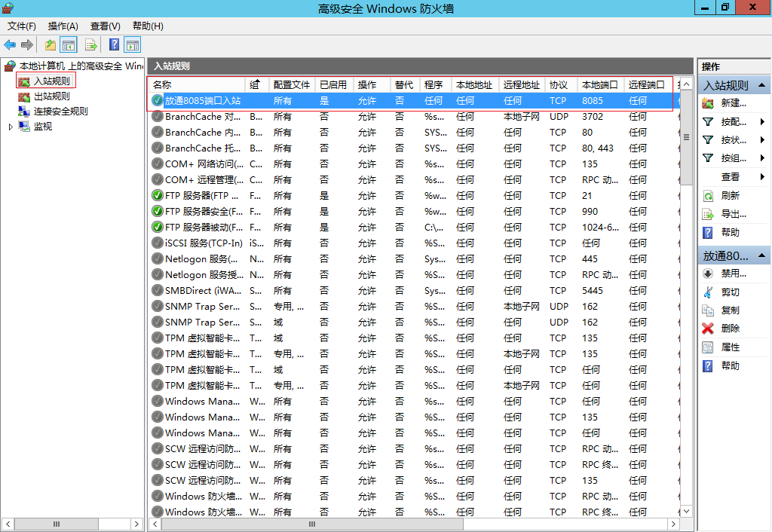The width and height of the screenshot is (772, 532).
Task: Open the 按状态筛选 filter submenu
Action: pyautogui.click(x=733, y=140)
